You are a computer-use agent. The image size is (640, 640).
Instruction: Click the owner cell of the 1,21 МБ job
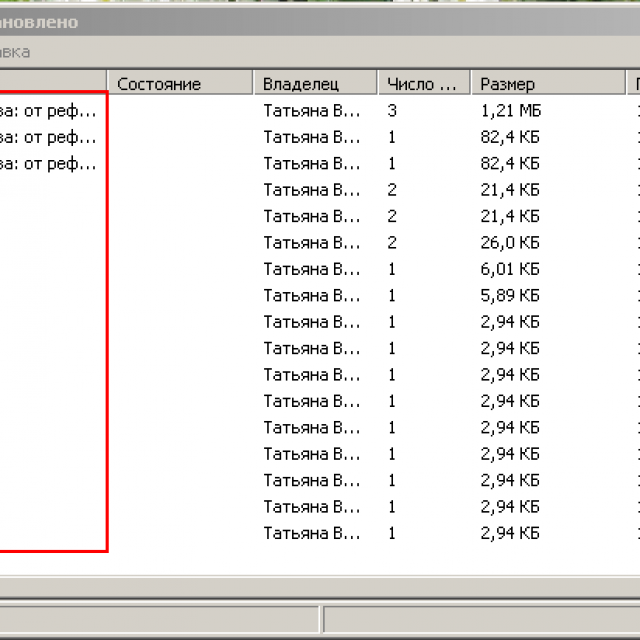pyautogui.click(x=312, y=110)
